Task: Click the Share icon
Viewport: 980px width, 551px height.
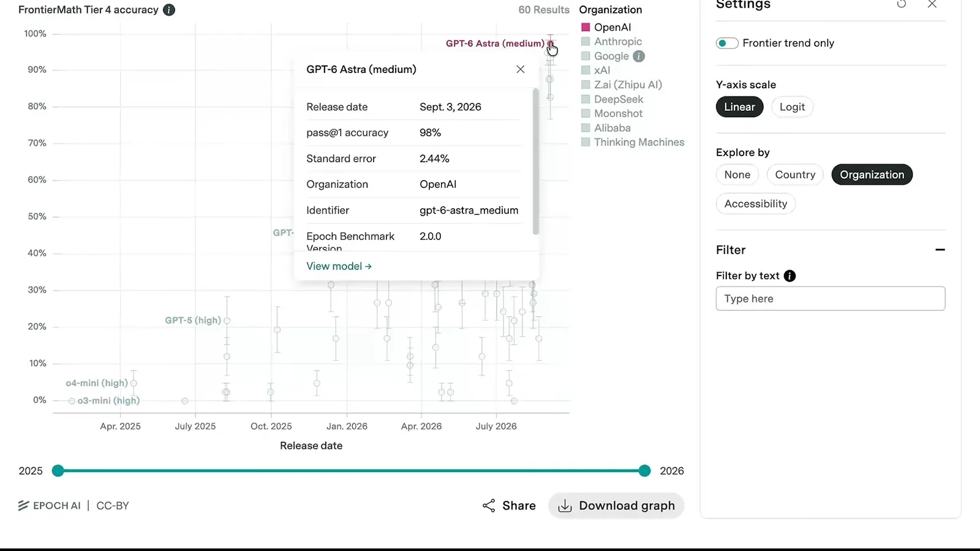Action: point(489,506)
